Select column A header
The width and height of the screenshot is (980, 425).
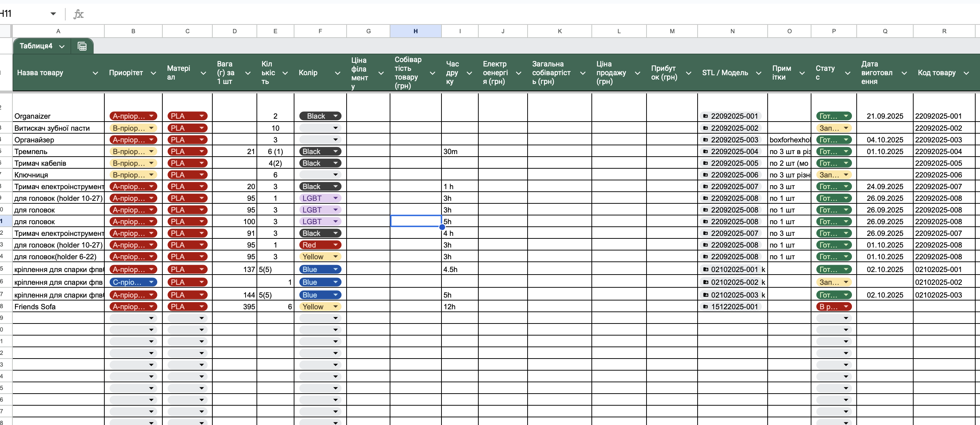tap(58, 31)
